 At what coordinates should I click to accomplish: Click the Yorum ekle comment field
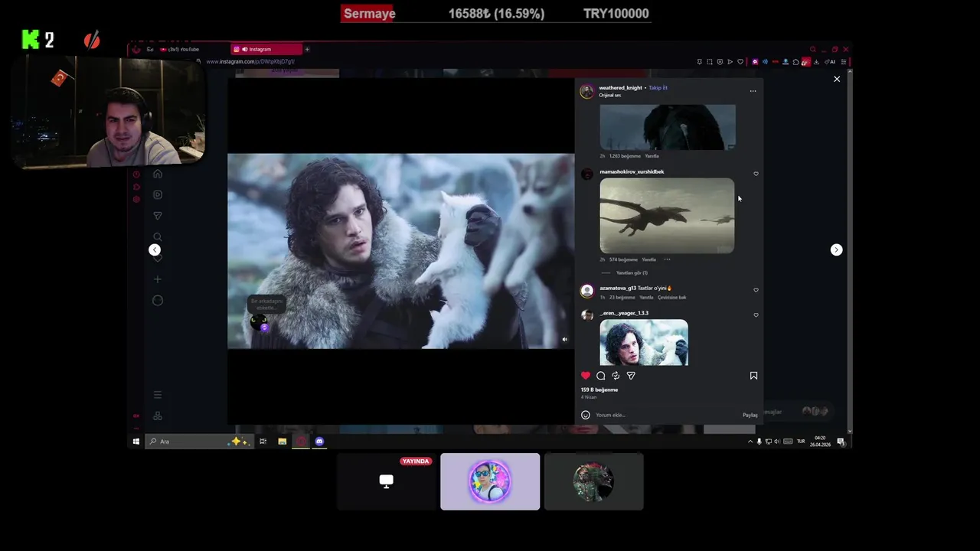pos(666,415)
